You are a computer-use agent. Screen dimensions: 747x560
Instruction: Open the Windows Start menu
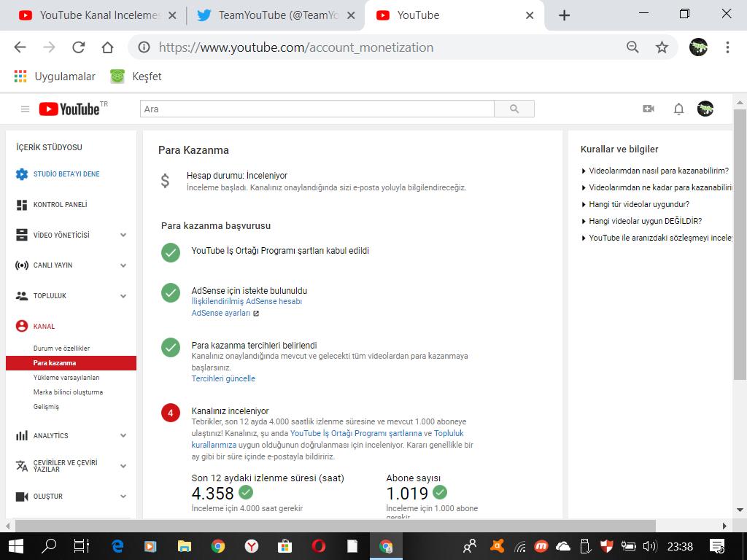pyautogui.click(x=16, y=545)
